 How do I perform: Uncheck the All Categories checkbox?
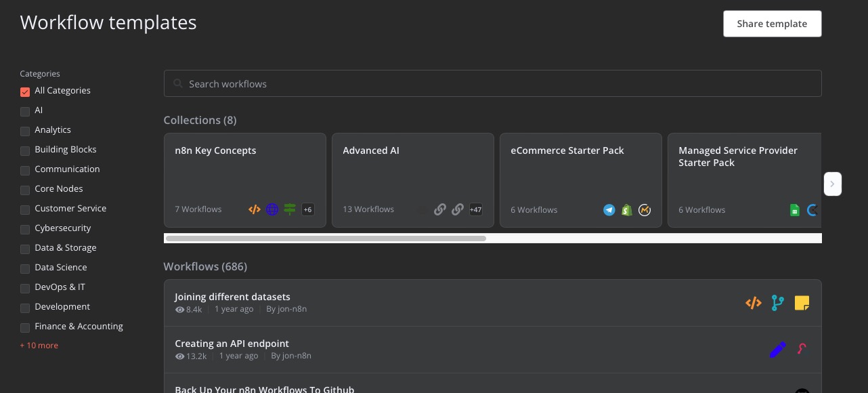(x=25, y=92)
